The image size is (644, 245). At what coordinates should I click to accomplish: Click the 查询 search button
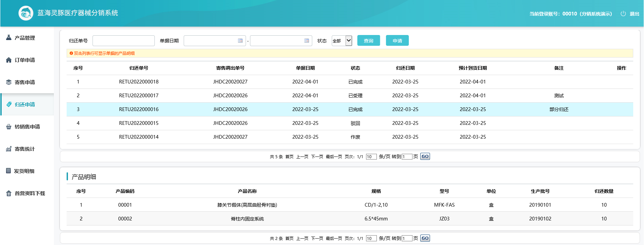tap(369, 40)
